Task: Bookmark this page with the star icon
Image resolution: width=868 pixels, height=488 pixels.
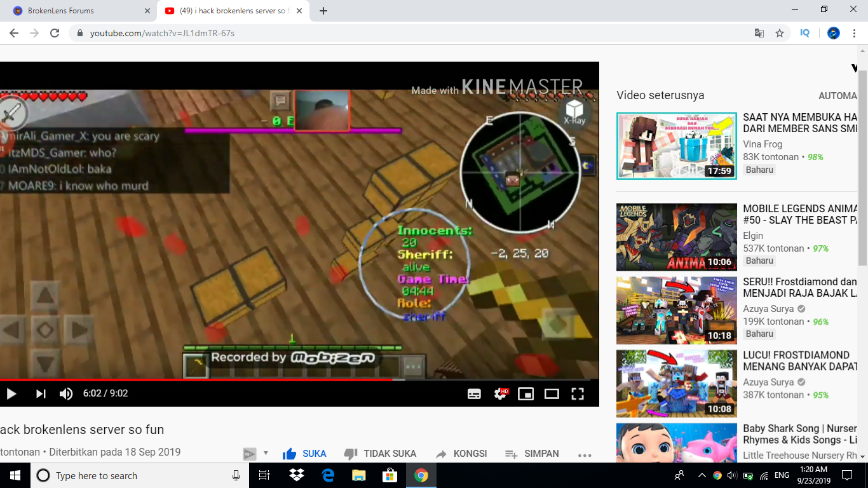Action: [x=780, y=33]
